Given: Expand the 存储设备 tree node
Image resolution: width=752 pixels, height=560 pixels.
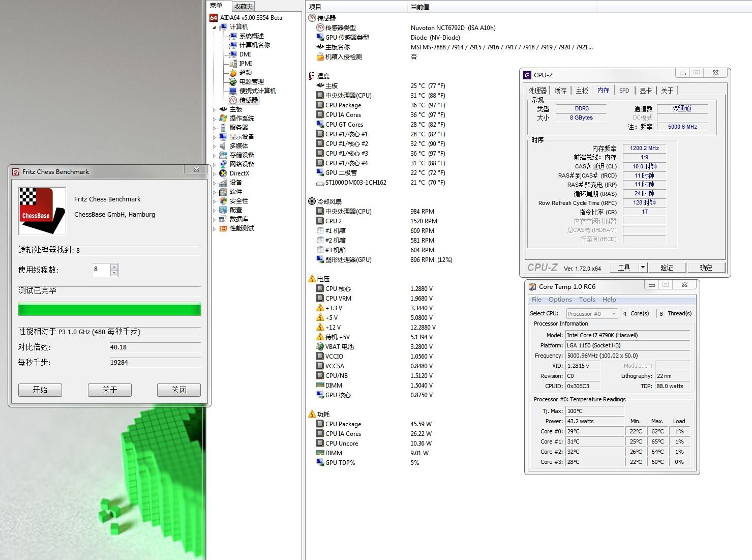Looking at the screenshot, I should (215, 155).
